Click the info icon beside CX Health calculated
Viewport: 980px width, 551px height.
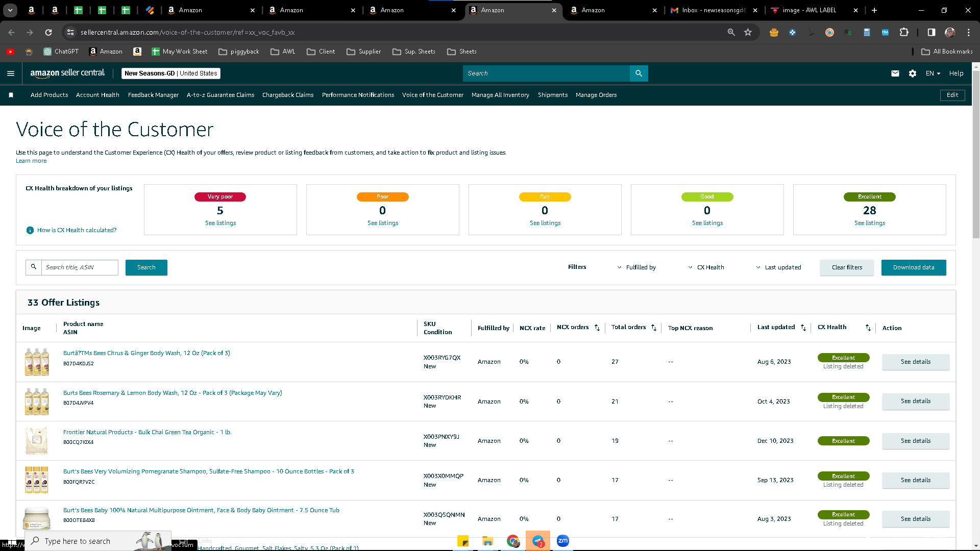click(x=30, y=230)
